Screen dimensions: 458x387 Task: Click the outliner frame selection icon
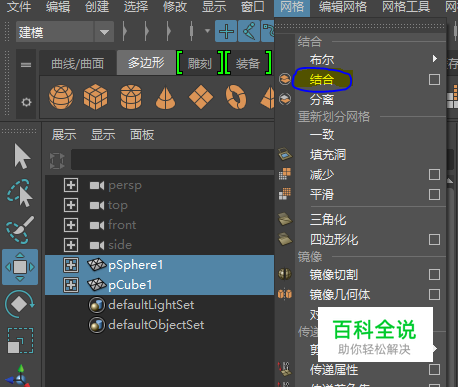57,161
